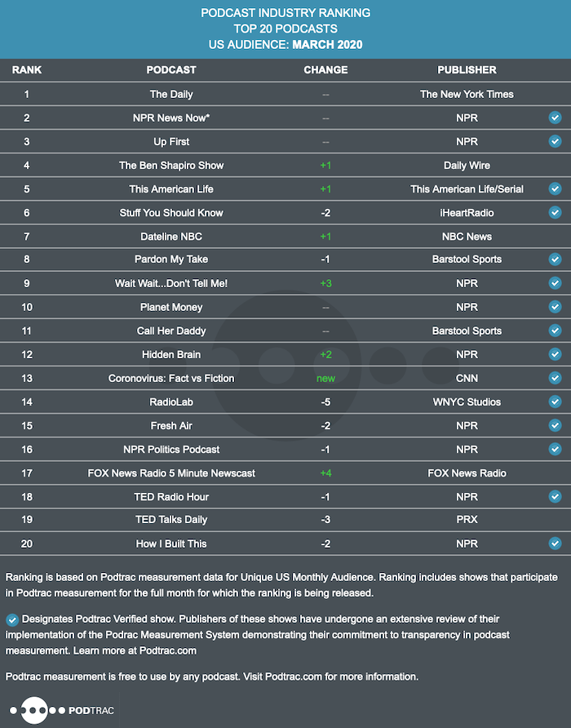Select the CHANGE column header
571x728 pixels.
tap(325, 70)
